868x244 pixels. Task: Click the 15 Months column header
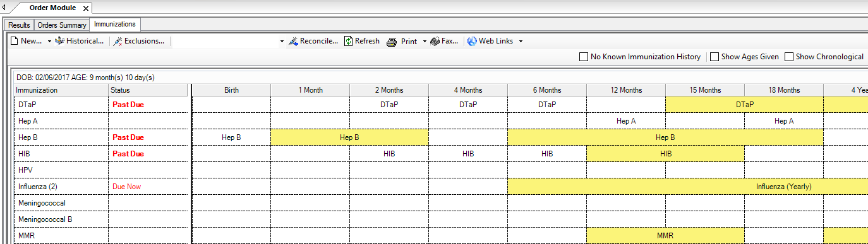[705, 90]
